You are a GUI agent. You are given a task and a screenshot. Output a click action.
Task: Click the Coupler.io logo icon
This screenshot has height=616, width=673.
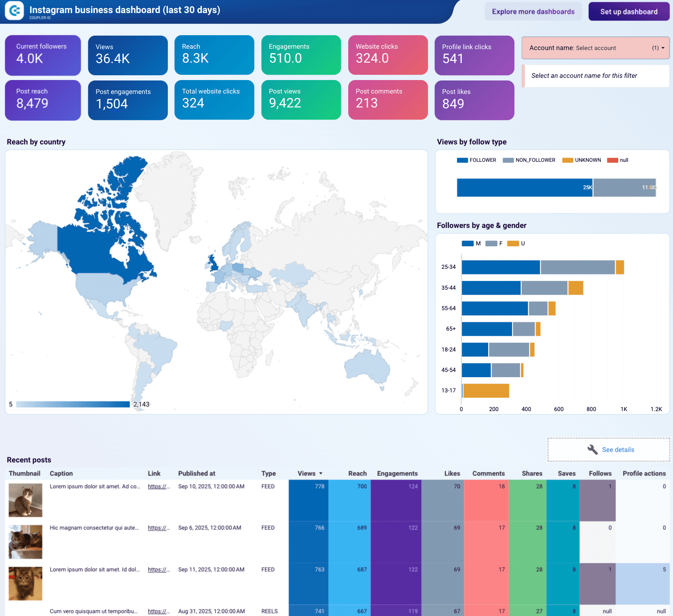click(14, 11)
